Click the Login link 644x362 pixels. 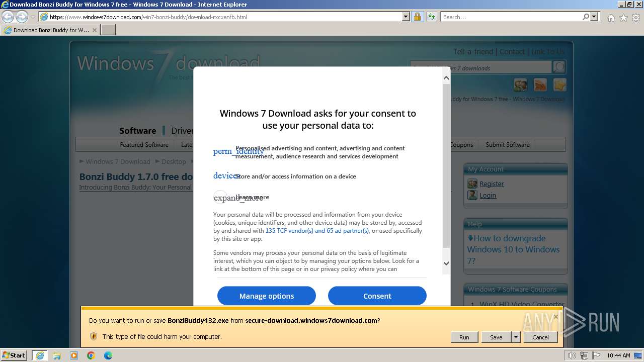(488, 195)
